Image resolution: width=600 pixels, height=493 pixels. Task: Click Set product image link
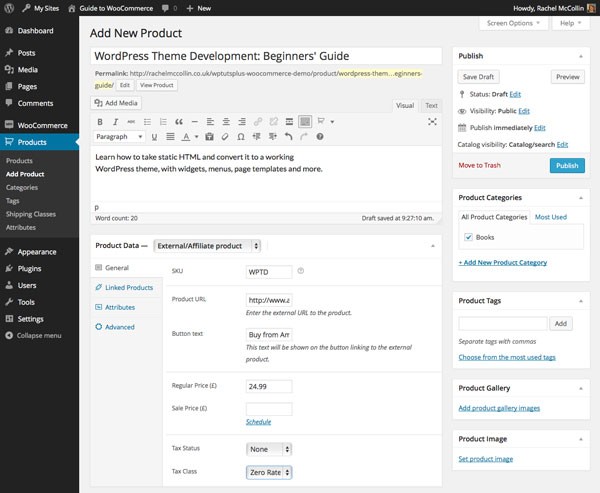[x=486, y=459]
